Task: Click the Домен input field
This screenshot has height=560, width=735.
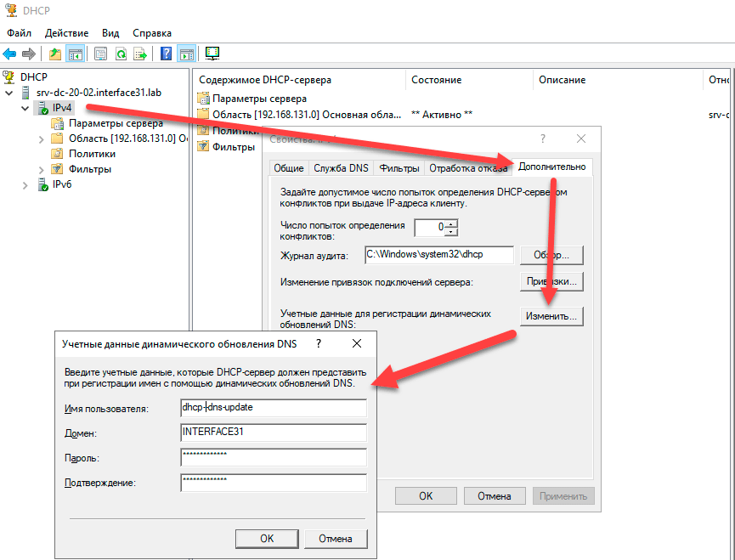Action: (x=274, y=433)
